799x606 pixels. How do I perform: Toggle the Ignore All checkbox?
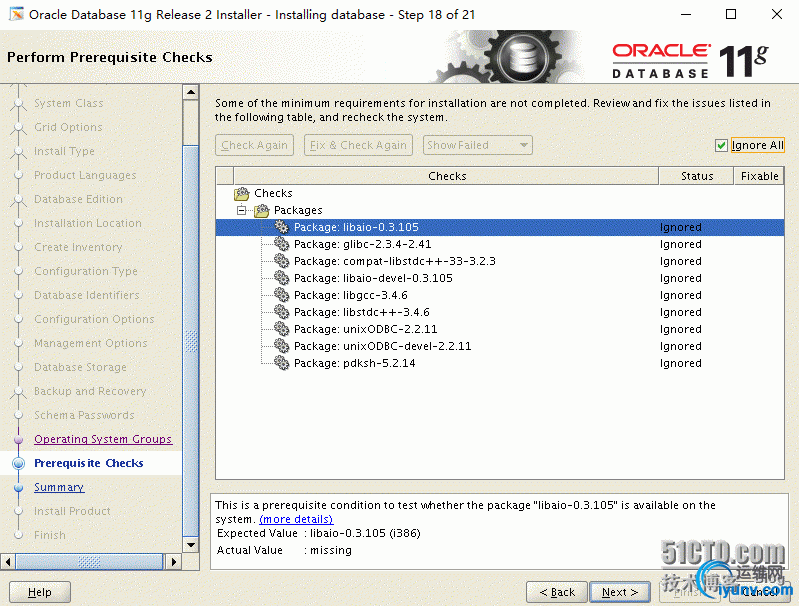(721, 146)
